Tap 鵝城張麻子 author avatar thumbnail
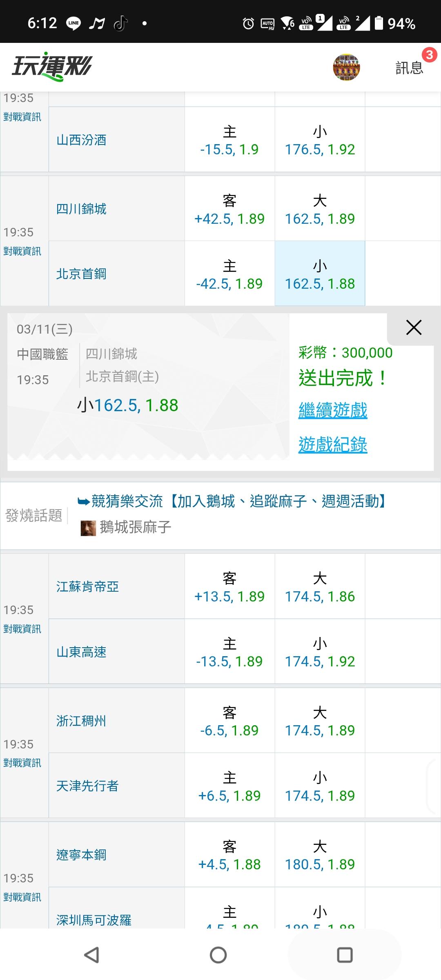 [x=88, y=528]
